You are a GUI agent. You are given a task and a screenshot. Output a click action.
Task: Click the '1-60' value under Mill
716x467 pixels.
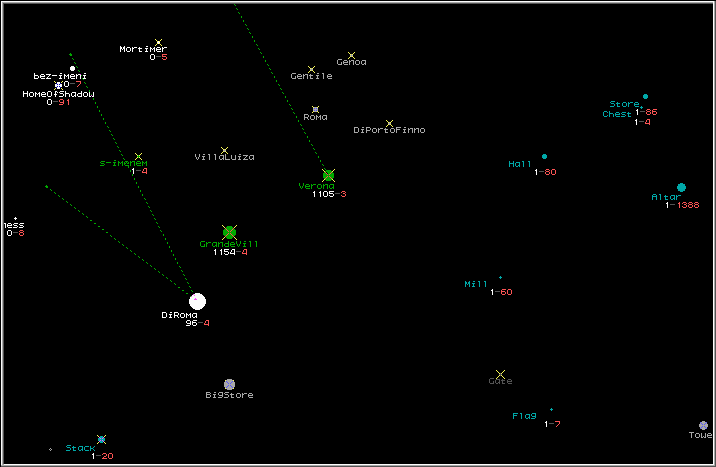point(501,292)
